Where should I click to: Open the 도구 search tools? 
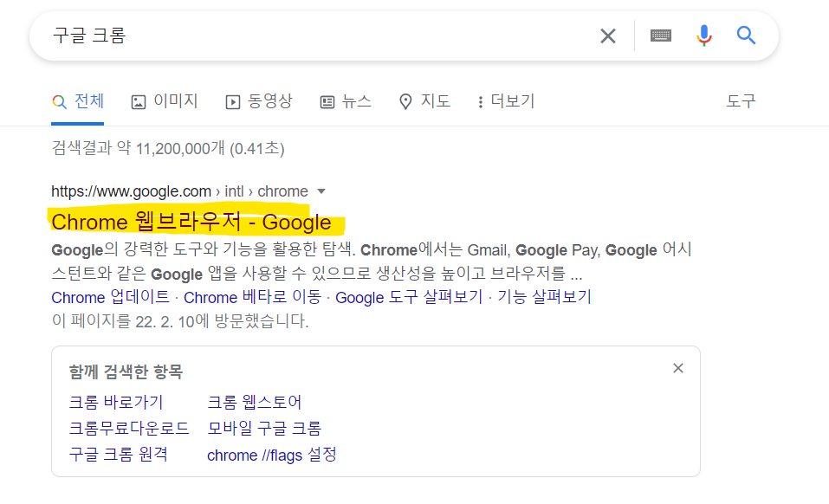tap(741, 101)
